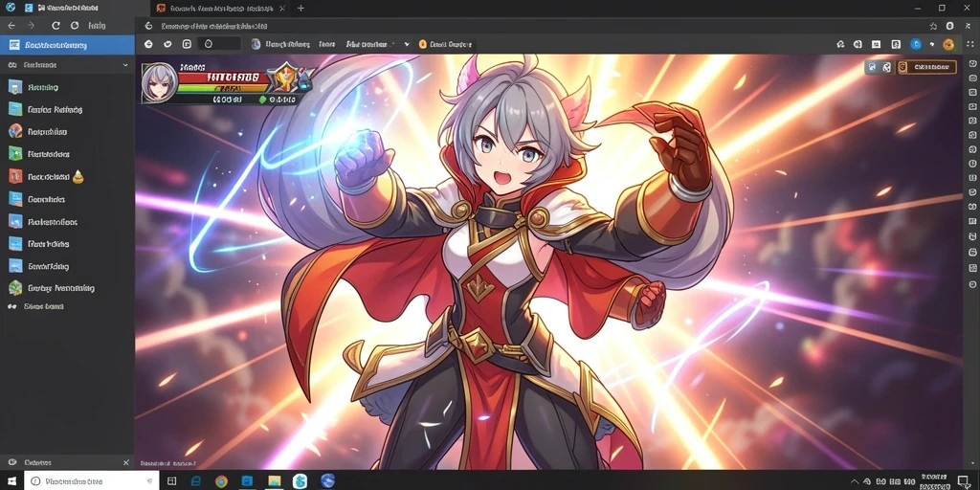
Task: Open the taskbar notification center icon
Action: [x=963, y=480]
